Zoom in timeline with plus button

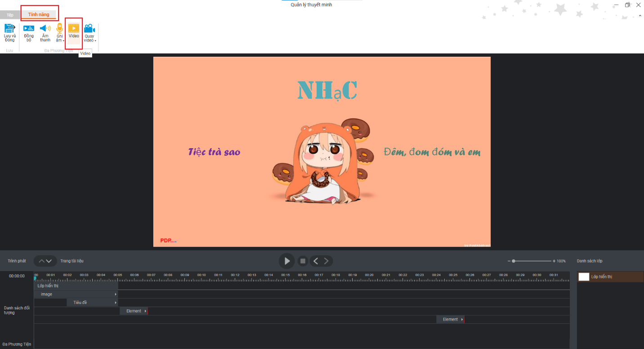[554, 261]
